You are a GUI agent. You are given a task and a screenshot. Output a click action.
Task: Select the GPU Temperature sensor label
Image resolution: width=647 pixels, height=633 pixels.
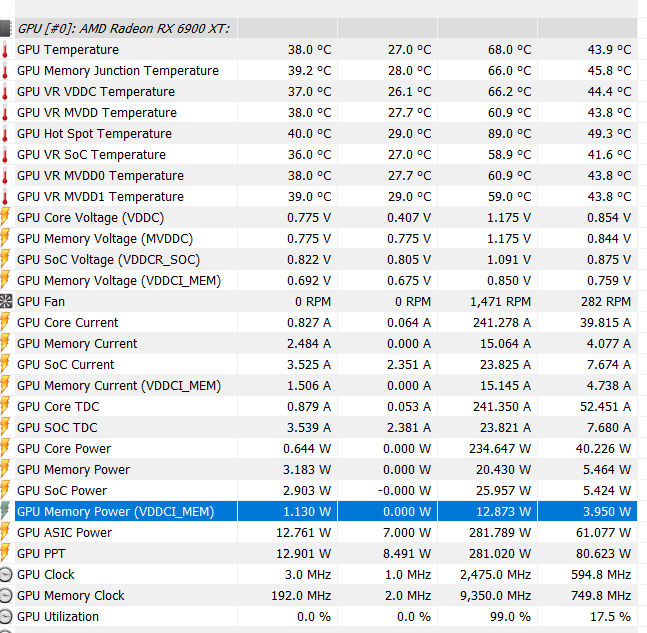pyautogui.click(x=68, y=50)
